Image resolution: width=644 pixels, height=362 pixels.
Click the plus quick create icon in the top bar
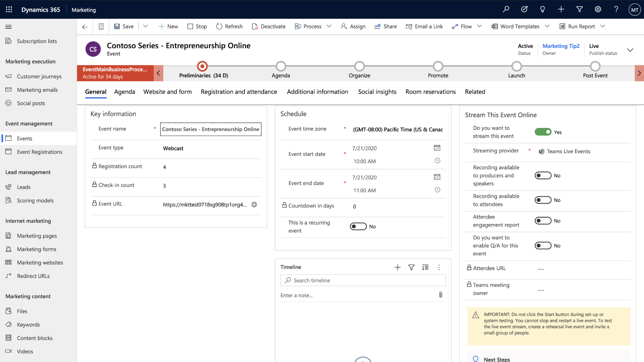[x=561, y=9]
